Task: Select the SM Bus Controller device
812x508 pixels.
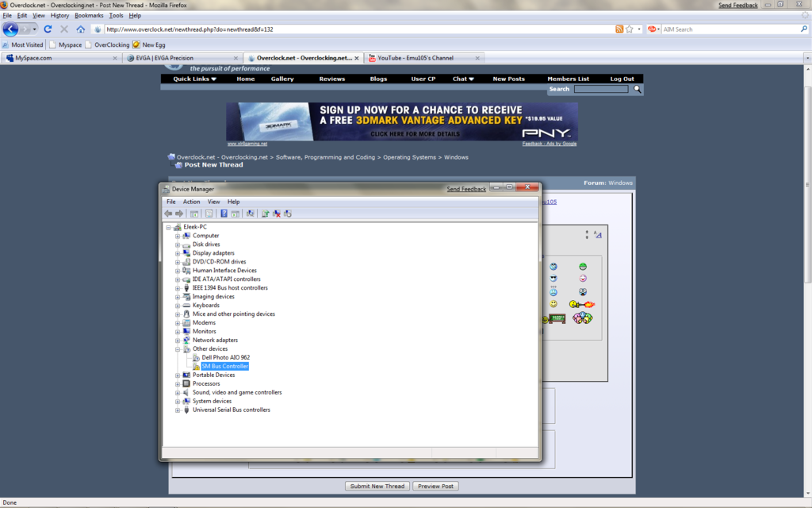Action: pos(223,366)
